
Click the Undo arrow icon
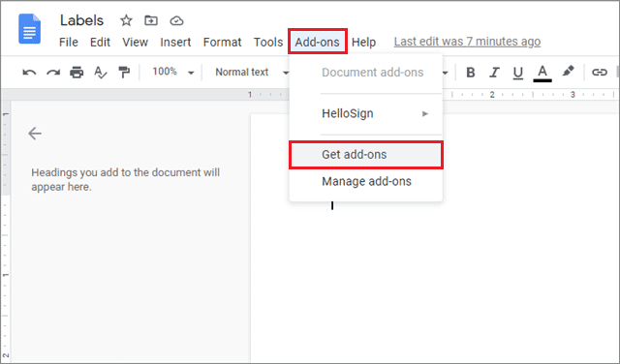point(29,73)
